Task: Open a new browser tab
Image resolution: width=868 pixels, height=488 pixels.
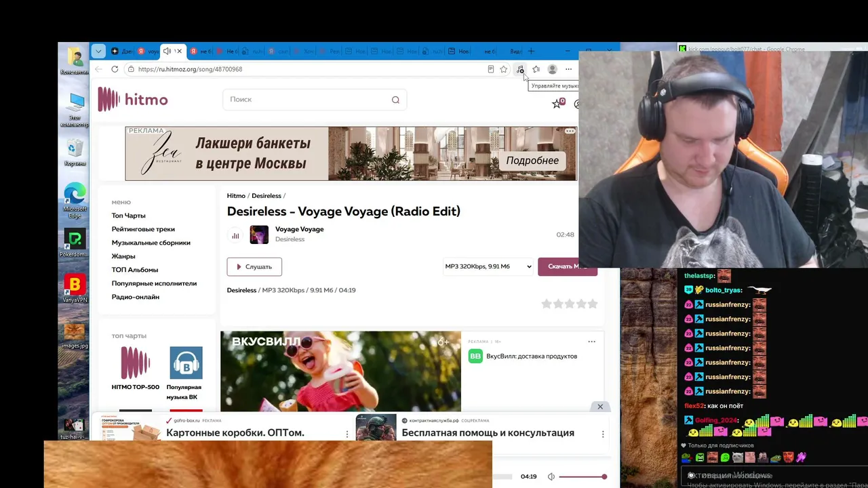Action: pos(531,51)
